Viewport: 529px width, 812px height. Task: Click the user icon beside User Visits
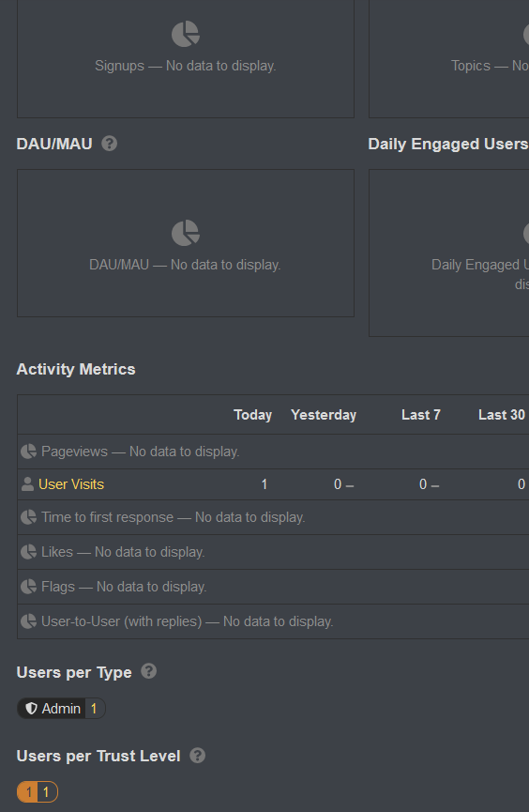pos(27,484)
